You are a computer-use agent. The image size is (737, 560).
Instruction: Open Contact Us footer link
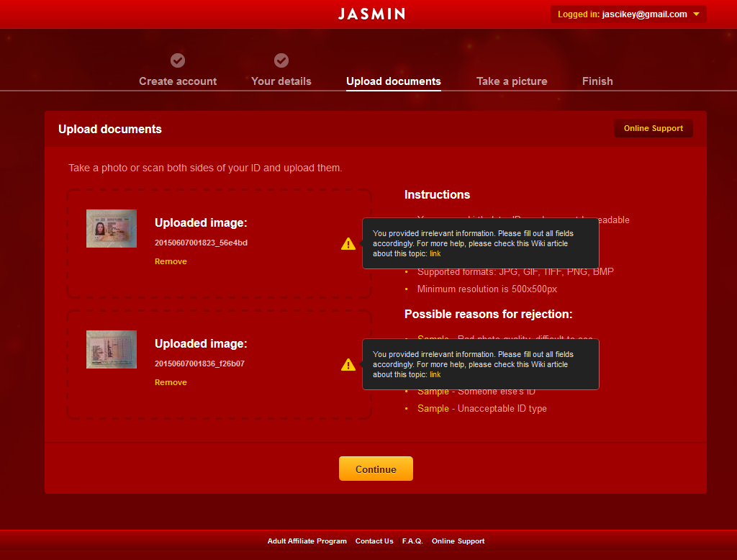click(374, 541)
